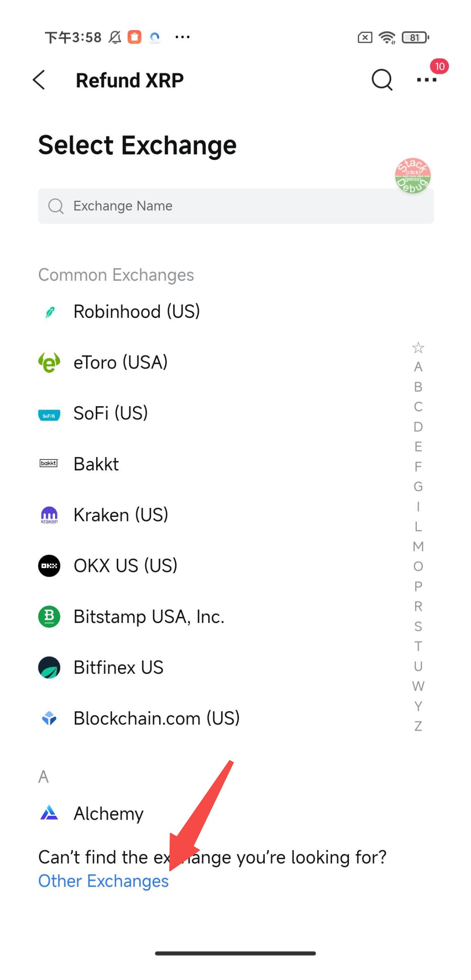Tap the search magnifier icon in header

pyautogui.click(x=382, y=80)
